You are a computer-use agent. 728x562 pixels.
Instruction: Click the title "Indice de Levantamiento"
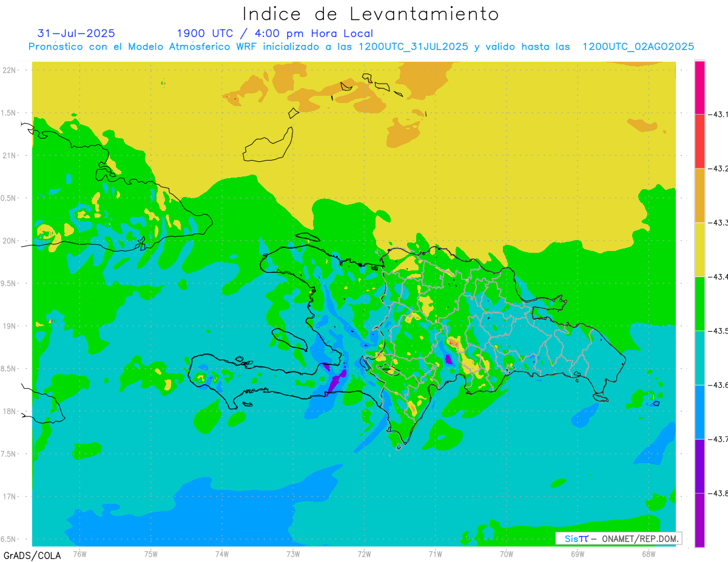(371, 14)
